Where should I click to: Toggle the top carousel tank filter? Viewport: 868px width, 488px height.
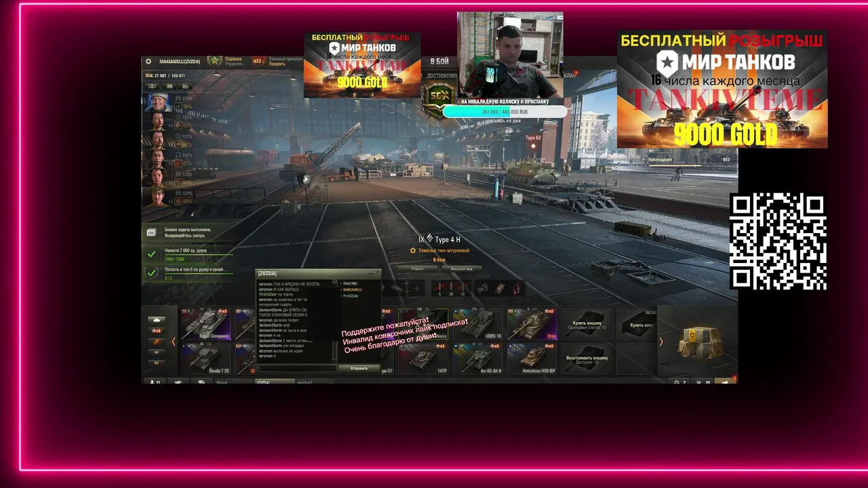tap(157, 320)
